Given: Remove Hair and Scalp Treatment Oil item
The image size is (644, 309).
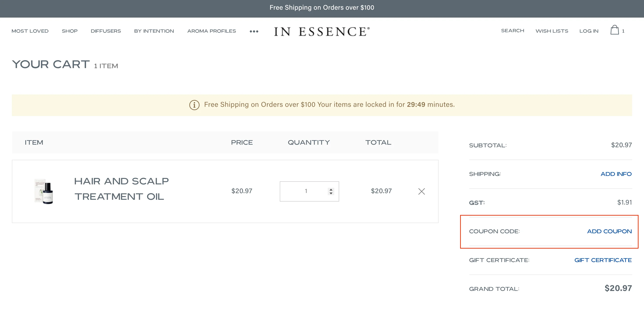Looking at the screenshot, I should 421,191.
